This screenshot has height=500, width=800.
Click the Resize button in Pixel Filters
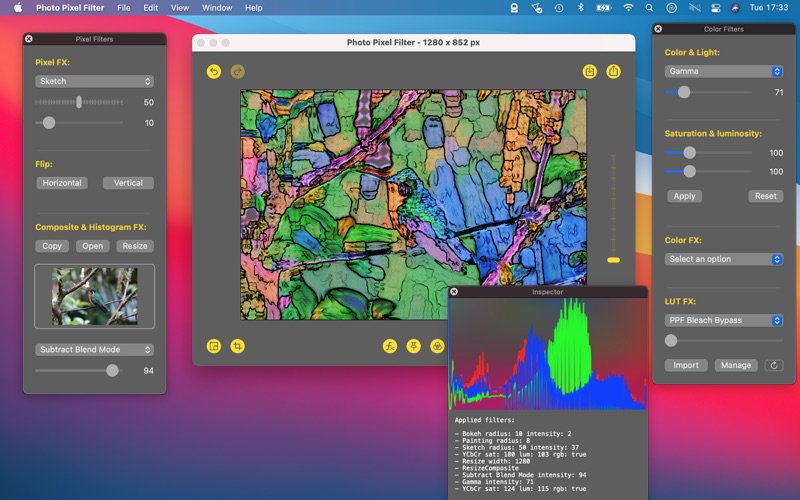click(135, 246)
